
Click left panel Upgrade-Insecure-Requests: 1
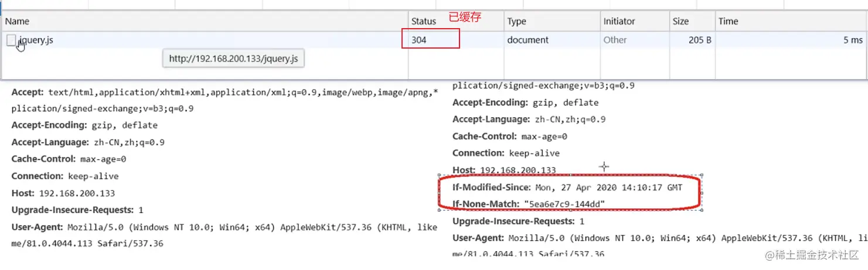(77, 210)
